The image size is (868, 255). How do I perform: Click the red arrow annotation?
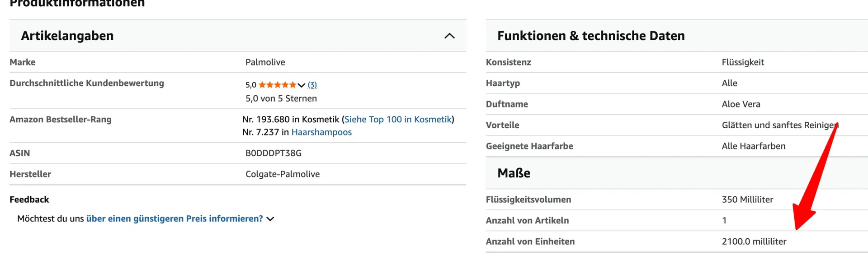coord(816,176)
